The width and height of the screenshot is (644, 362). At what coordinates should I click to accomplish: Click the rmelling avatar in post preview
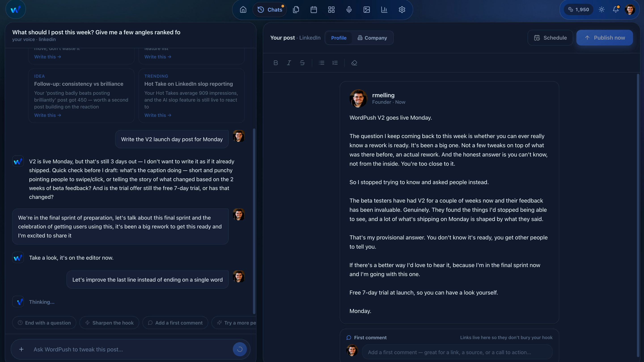click(x=358, y=98)
